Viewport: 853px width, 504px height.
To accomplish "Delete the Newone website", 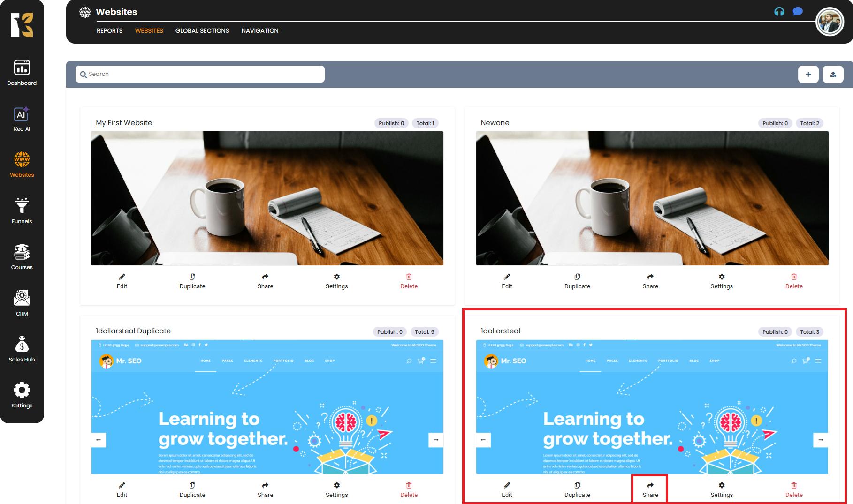I will [x=793, y=281].
